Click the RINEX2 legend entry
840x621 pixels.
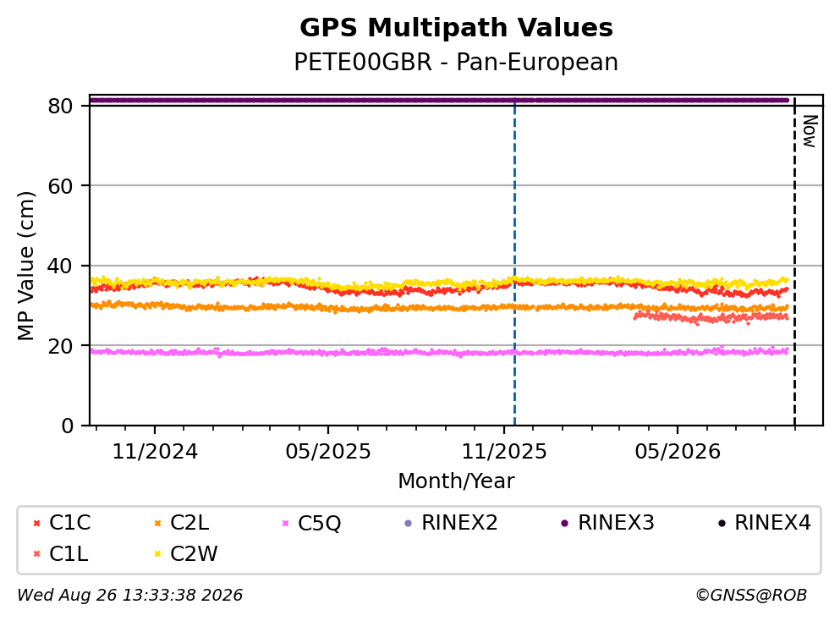tap(452, 522)
